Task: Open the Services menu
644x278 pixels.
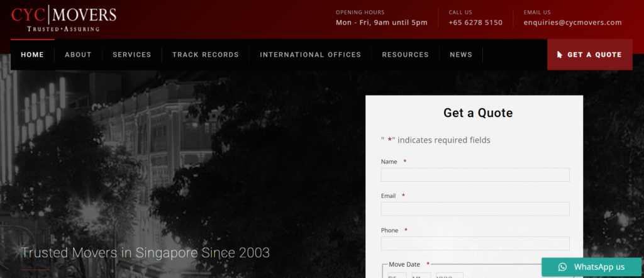Action: [132, 55]
